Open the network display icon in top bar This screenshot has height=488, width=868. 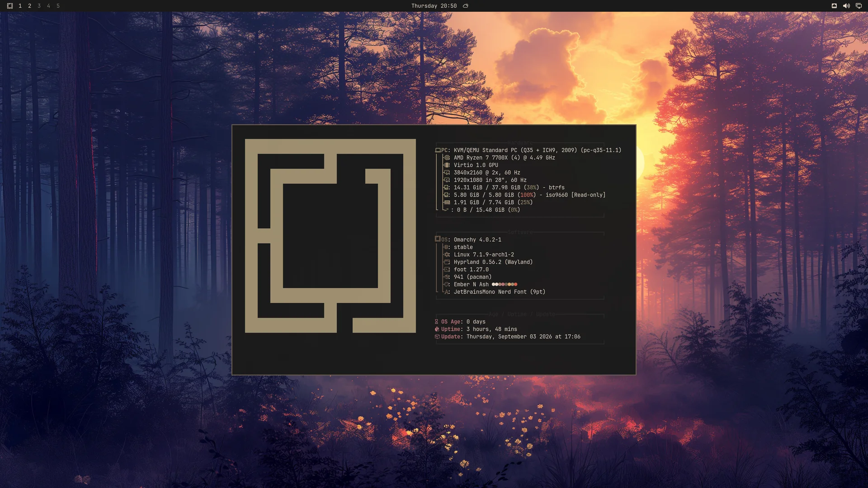click(859, 6)
